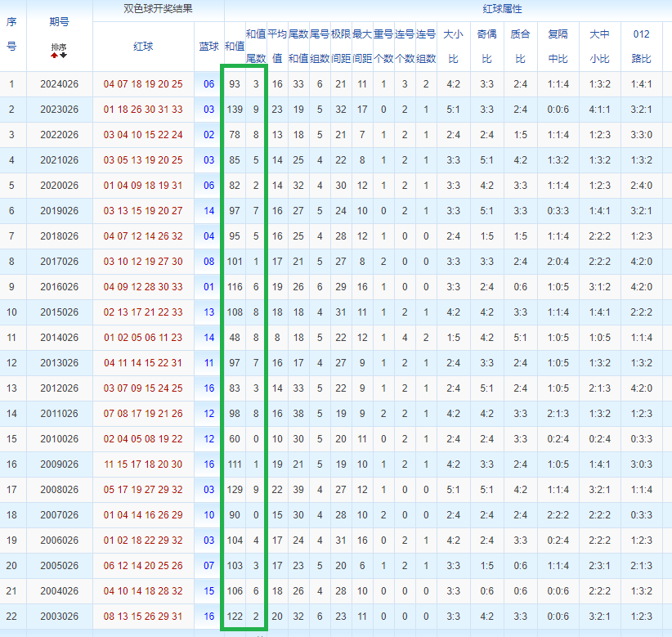Select the 红球 column header
Viewport: 672px width, 637px height.
[143, 47]
